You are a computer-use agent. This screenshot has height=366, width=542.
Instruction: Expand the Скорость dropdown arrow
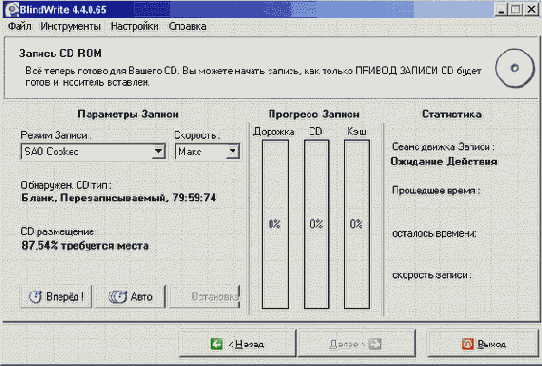coord(232,151)
